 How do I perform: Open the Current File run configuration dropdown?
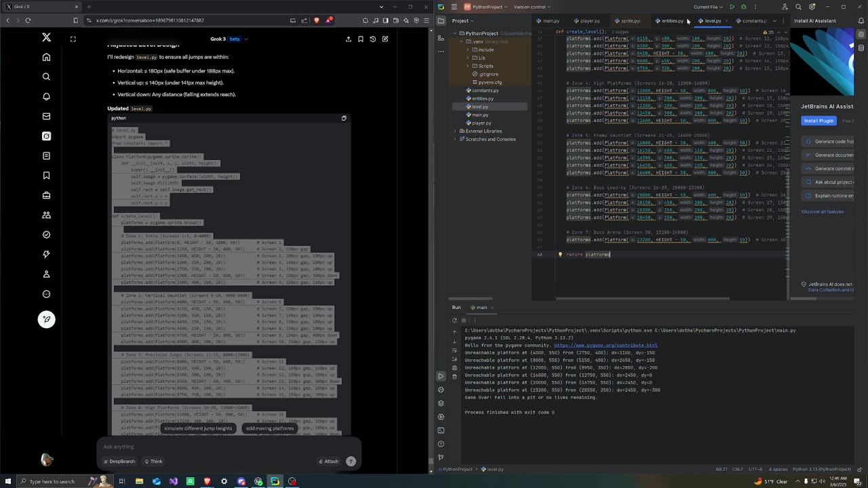[x=708, y=7]
